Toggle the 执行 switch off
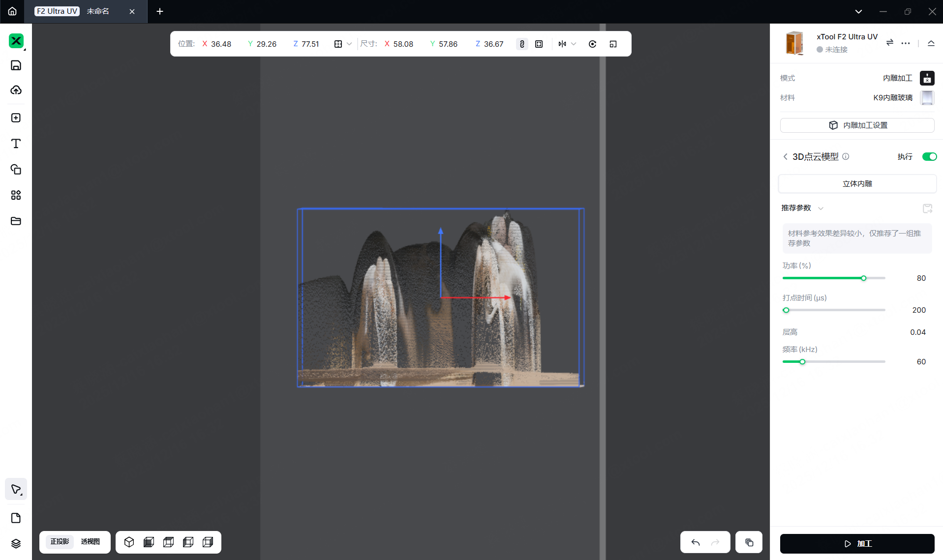943x560 pixels. (x=929, y=156)
